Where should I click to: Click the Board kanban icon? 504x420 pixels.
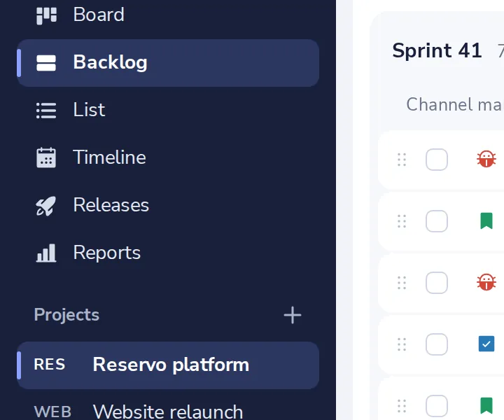pos(46,15)
